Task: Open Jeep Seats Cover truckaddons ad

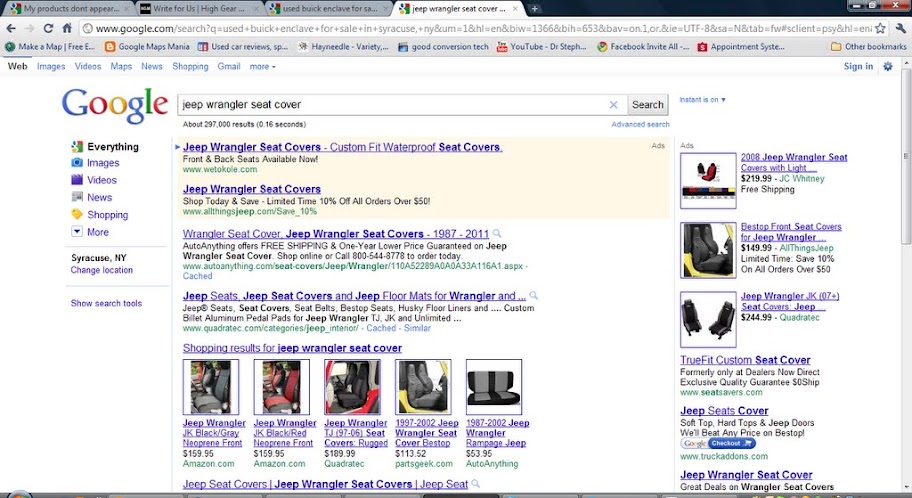Action: (x=724, y=411)
